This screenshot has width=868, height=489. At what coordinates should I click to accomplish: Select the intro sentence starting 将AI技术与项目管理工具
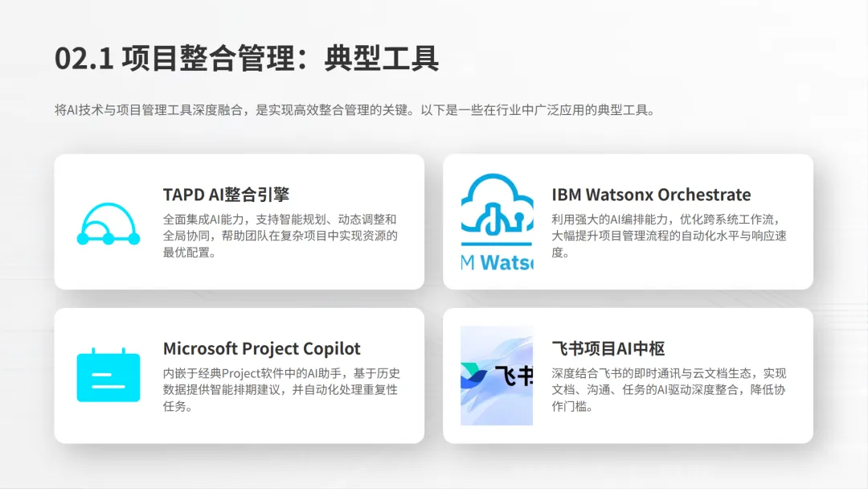[x=355, y=110]
